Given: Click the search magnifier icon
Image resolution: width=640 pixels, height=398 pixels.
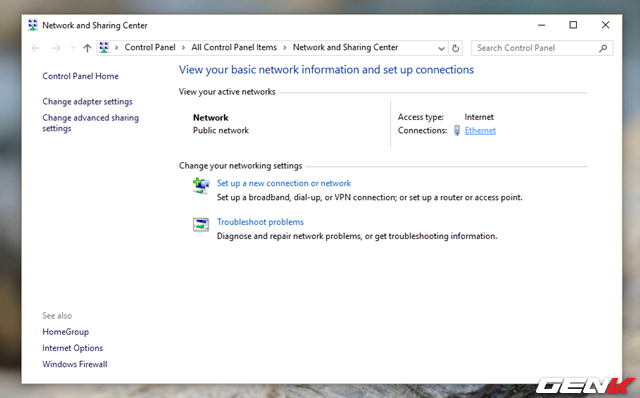Looking at the screenshot, I should coord(603,48).
